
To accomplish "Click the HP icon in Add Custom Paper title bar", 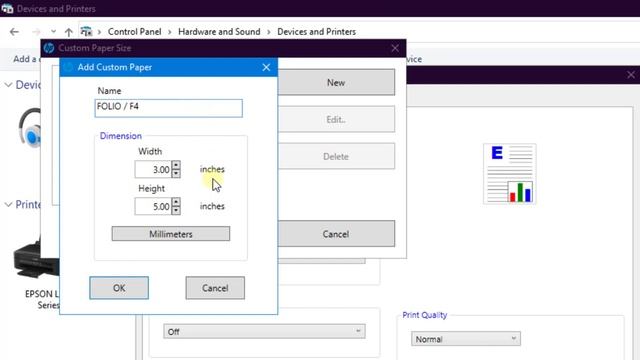I will pos(68,67).
